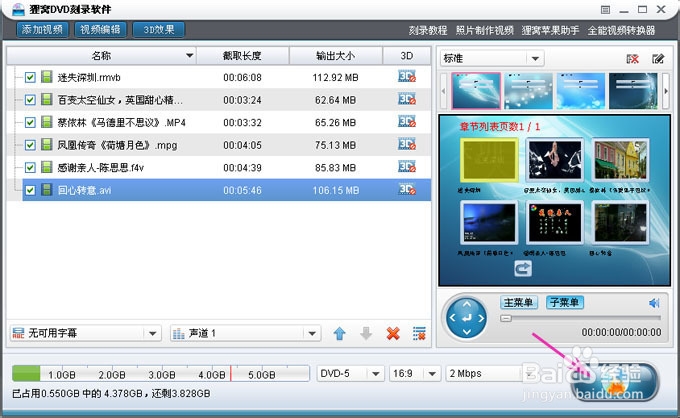Open the 全能视频转换器 link

621,30
